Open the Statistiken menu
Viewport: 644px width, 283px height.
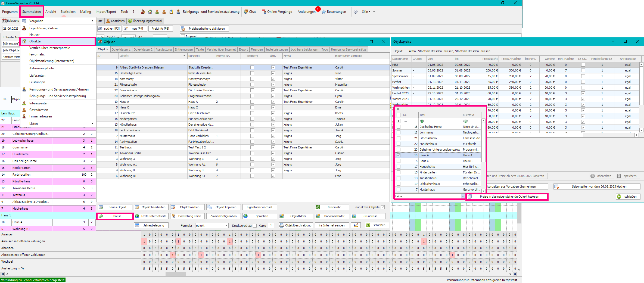point(68,12)
